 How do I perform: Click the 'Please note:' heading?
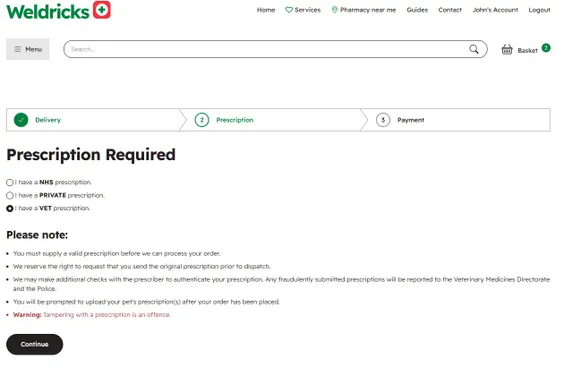[x=37, y=235]
